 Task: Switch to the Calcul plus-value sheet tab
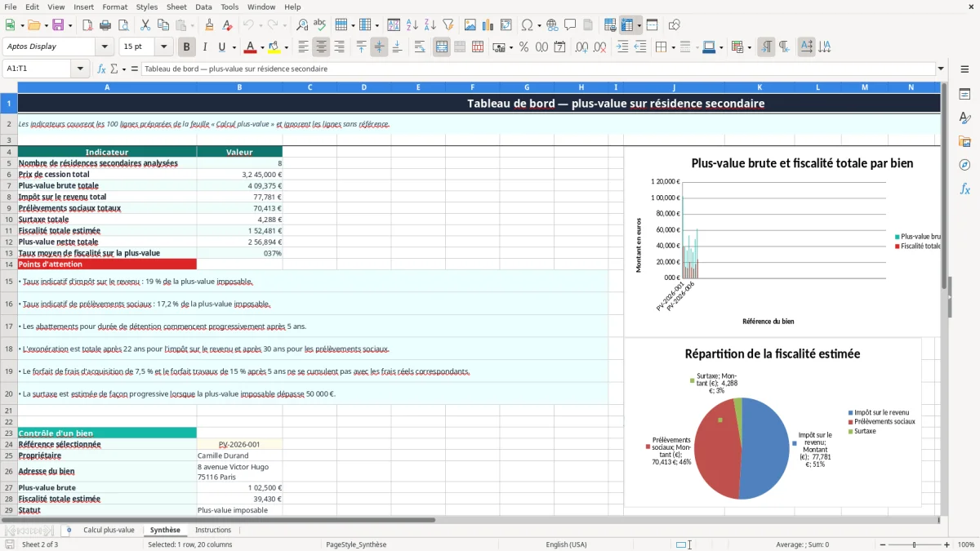[x=109, y=530]
